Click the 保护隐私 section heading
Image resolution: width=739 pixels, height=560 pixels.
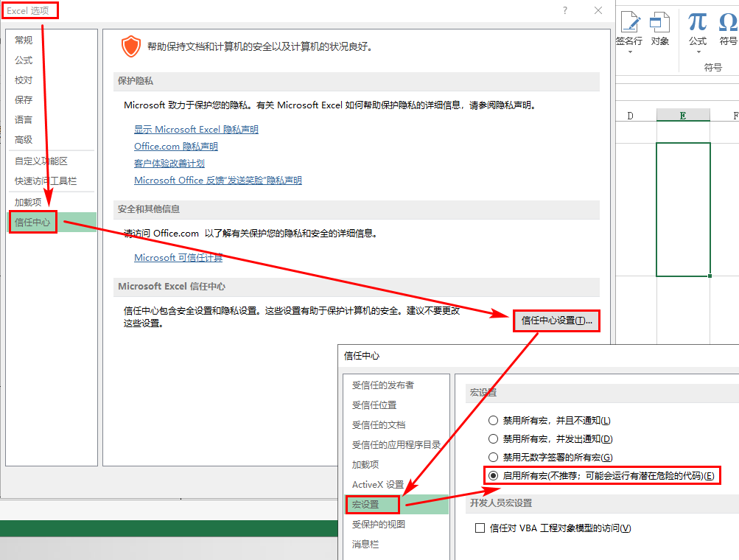coord(136,81)
